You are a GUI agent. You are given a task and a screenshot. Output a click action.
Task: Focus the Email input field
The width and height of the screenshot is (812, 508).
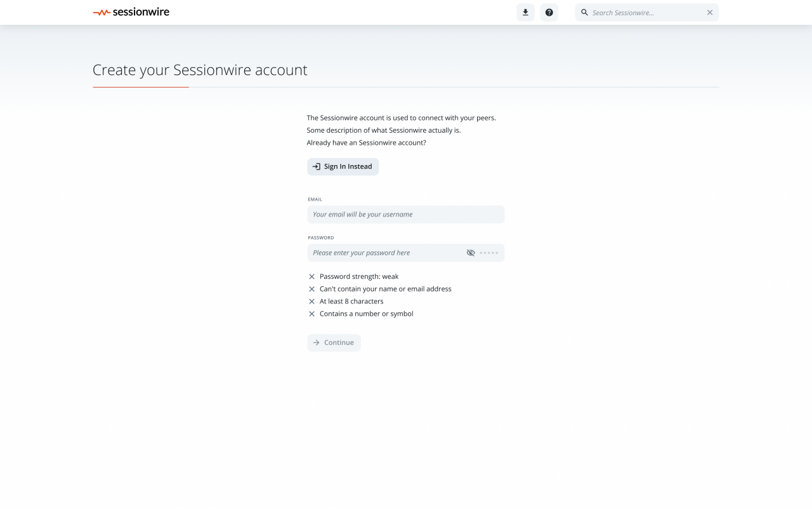(405, 215)
